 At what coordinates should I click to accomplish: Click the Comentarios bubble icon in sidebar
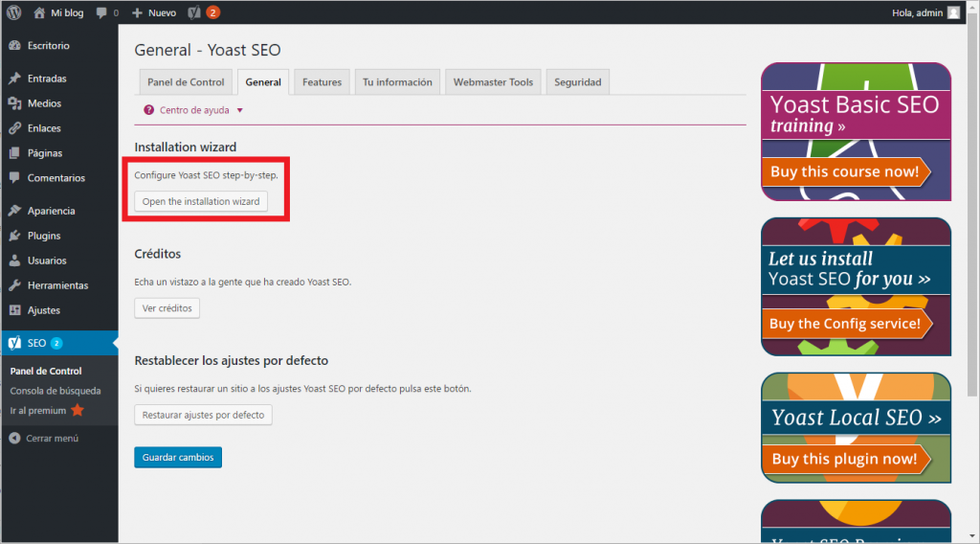[x=15, y=177]
